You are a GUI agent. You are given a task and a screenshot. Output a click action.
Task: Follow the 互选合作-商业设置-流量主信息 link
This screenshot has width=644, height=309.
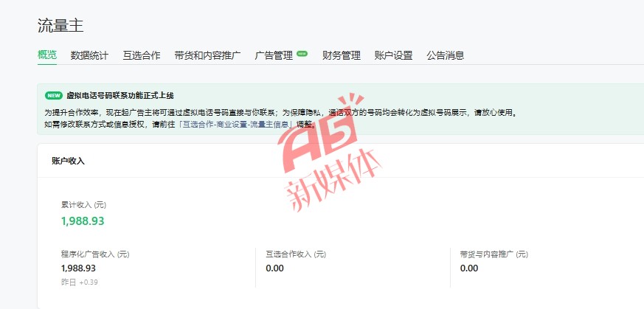coord(236,125)
